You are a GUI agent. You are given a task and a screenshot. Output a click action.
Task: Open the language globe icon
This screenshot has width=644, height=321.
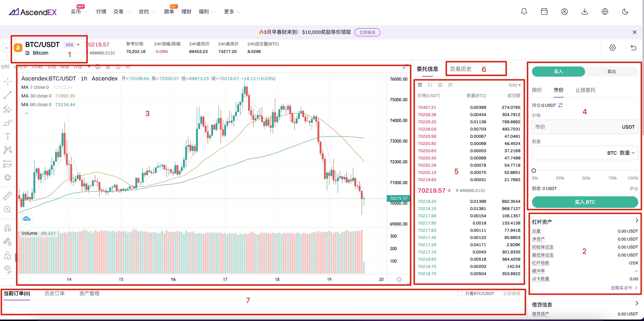pos(605,12)
